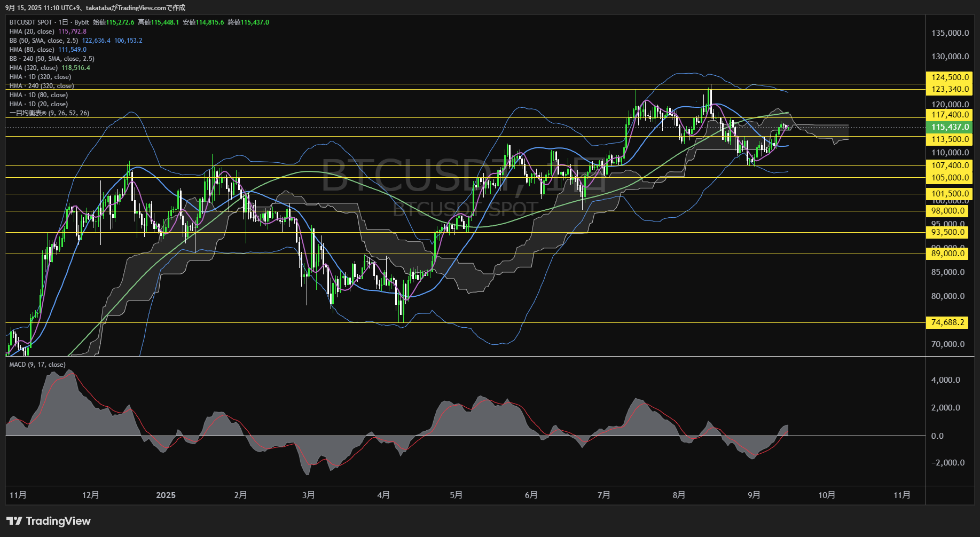This screenshot has width=980, height=537.
Task: Click the MACD (9, 17, close) legend
Action: (x=37, y=365)
